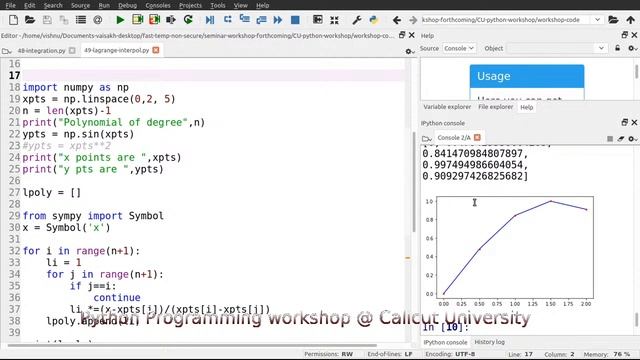Viewport: 640px width, 360px height.
Task: Stop the kernel in the IPython console
Action: pyautogui.click(x=610, y=139)
